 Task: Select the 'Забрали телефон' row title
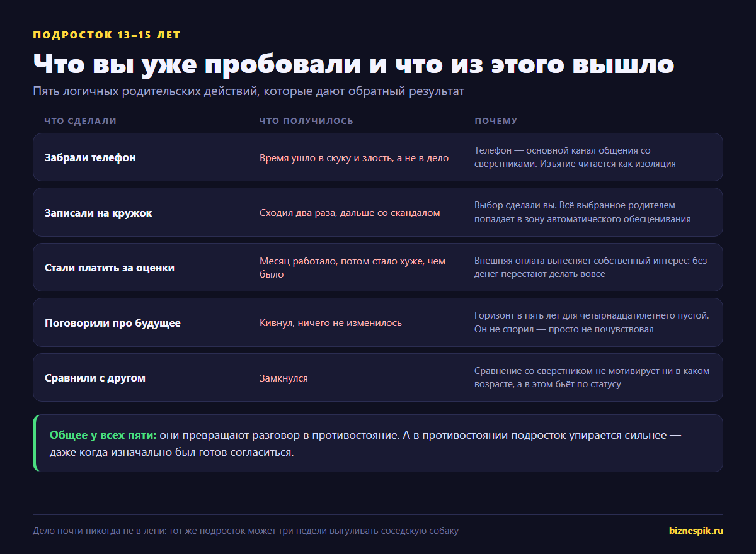[x=90, y=157]
